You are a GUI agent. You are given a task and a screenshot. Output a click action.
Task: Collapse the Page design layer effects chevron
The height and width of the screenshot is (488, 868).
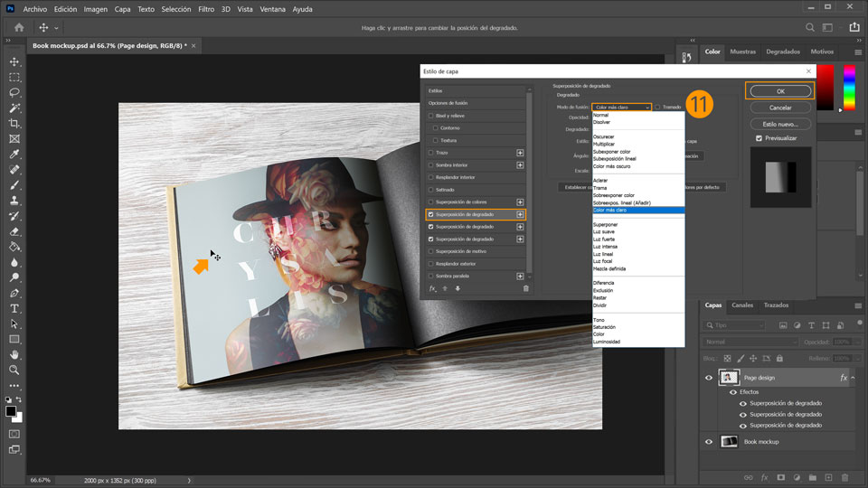coord(853,378)
